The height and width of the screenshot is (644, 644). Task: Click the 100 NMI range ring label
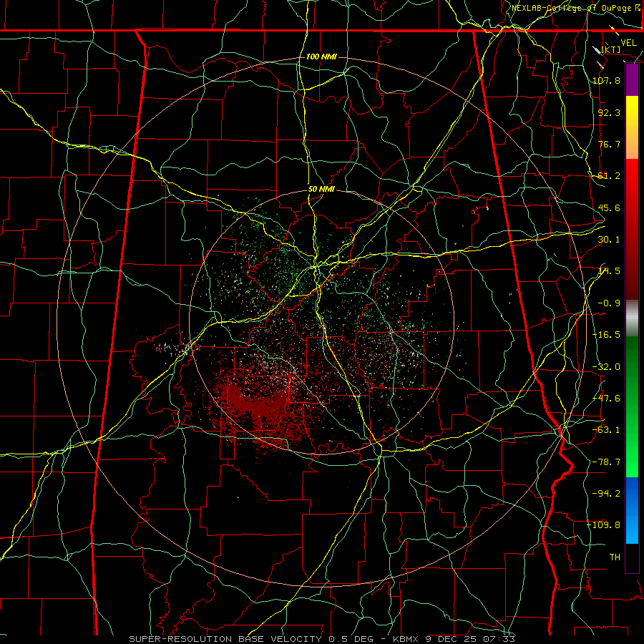(x=321, y=57)
